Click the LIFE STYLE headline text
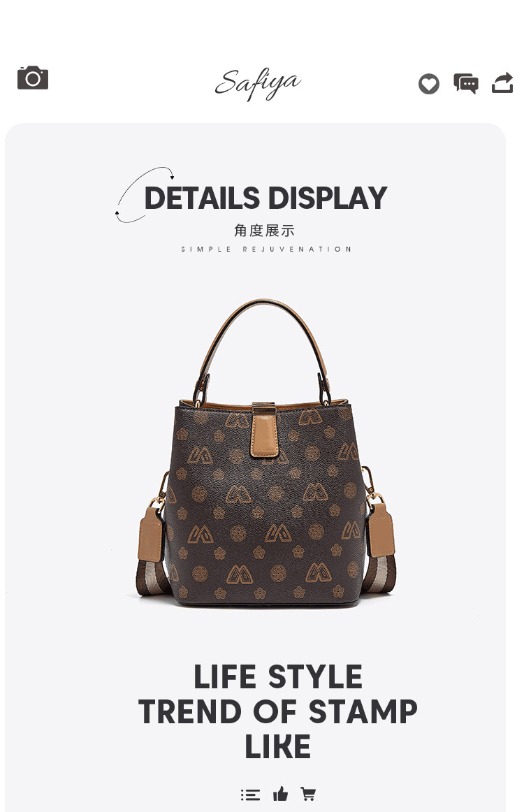524x812 pixels. 278,677
